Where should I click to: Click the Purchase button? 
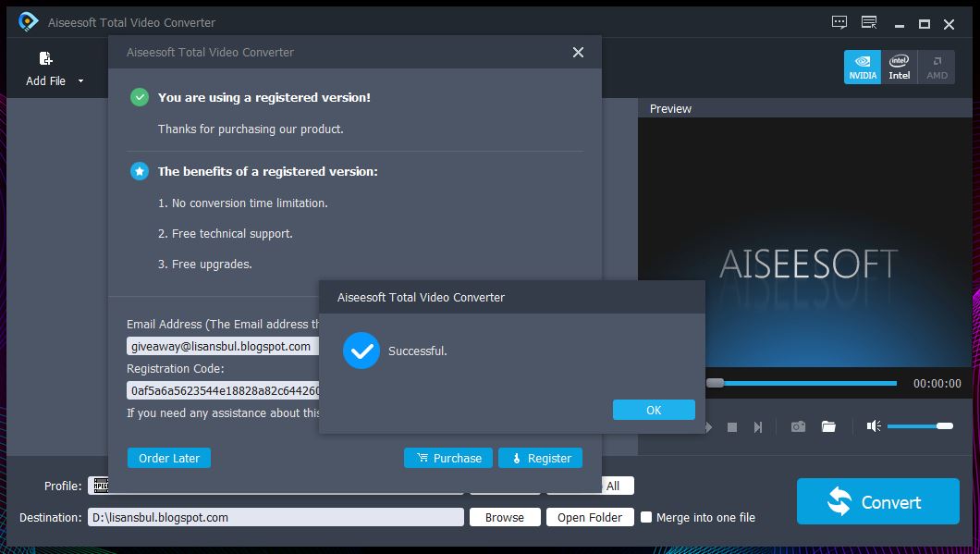point(447,457)
